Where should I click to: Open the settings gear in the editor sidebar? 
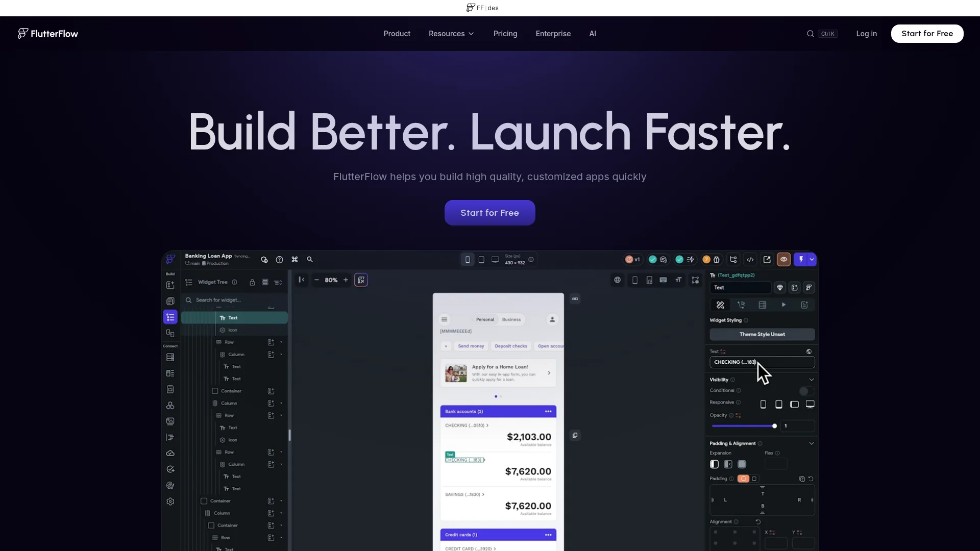tap(170, 502)
